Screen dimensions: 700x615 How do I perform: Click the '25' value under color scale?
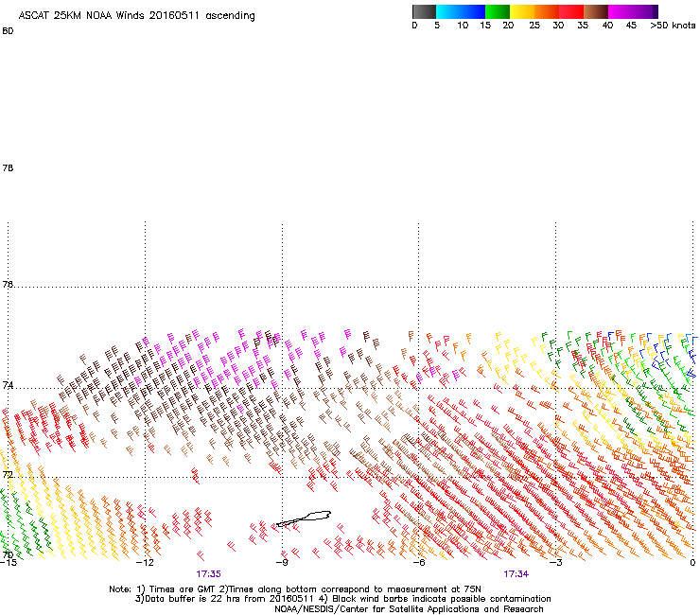[x=534, y=26]
